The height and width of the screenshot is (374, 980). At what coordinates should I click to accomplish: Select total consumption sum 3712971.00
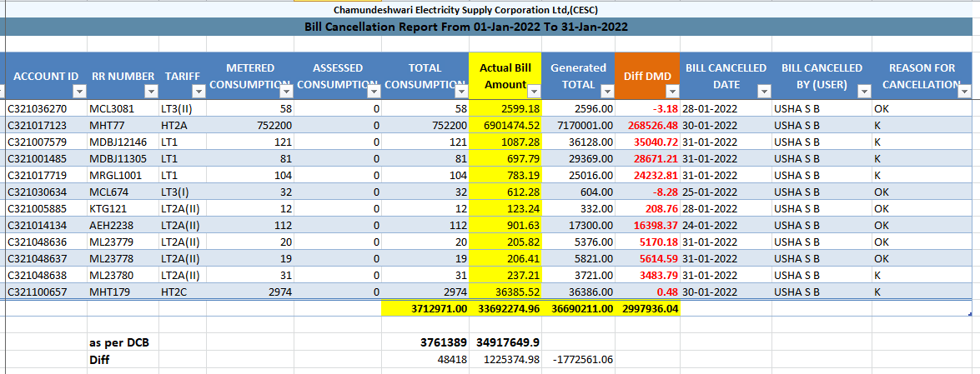coord(425,308)
